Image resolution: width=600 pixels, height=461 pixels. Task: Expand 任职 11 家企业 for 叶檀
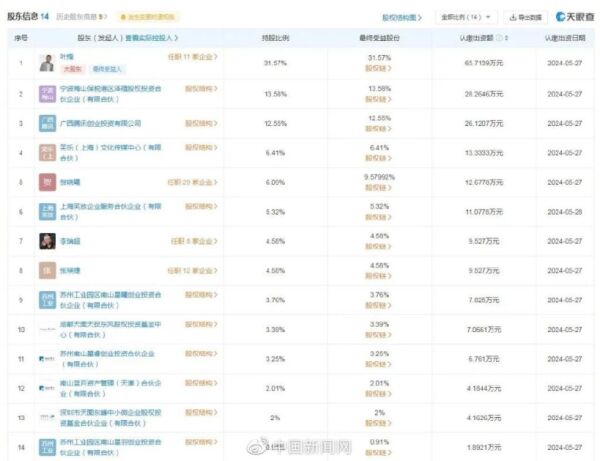(x=194, y=57)
